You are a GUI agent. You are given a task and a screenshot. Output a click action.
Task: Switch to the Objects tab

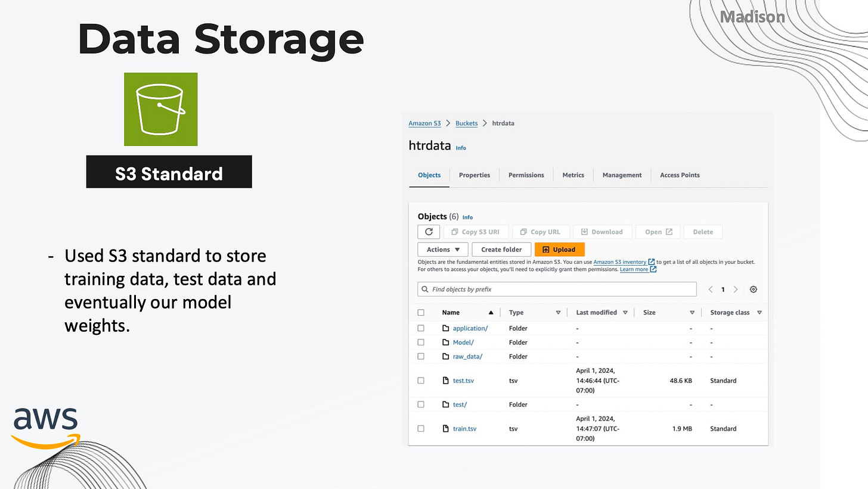[429, 175]
